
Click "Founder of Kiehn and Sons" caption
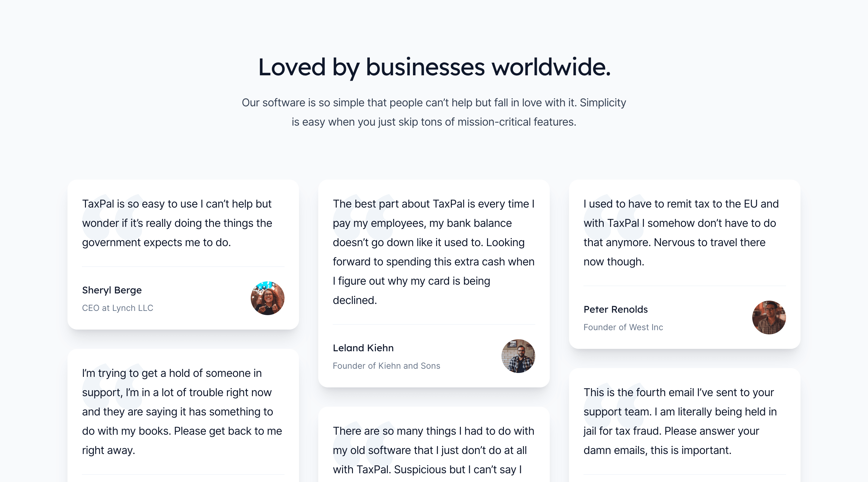point(386,366)
